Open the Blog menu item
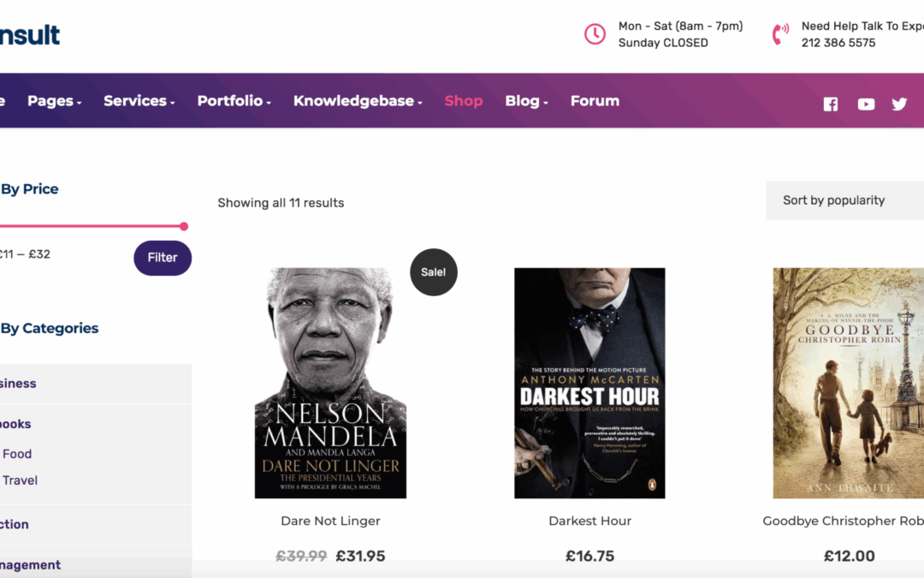 (x=525, y=101)
